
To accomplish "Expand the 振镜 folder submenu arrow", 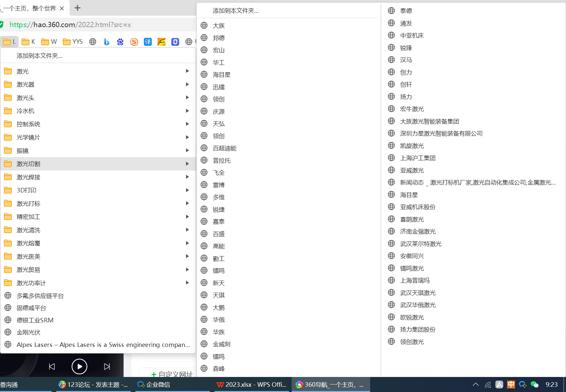I will pyautogui.click(x=187, y=150).
